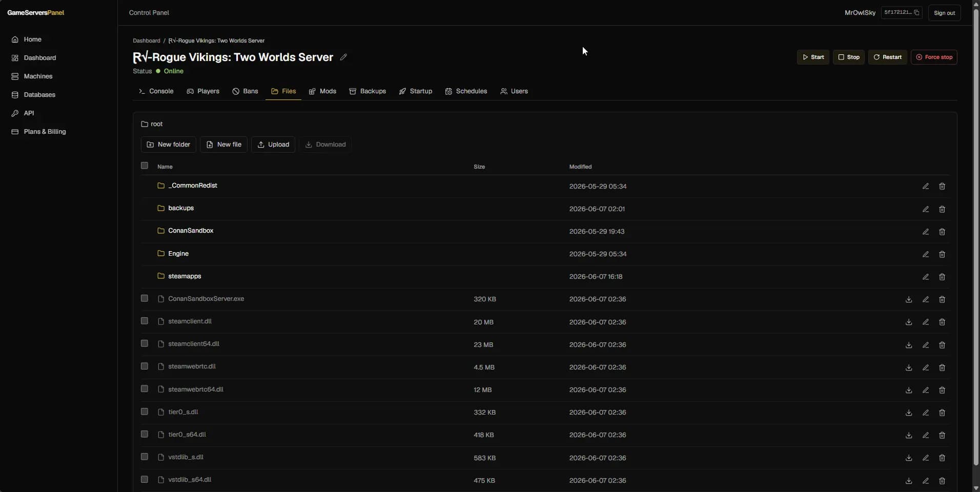This screenshot has height=492, width=980.
Task: Select steamwebrtc.dll via its checkbox
Action: coord(145,366)
